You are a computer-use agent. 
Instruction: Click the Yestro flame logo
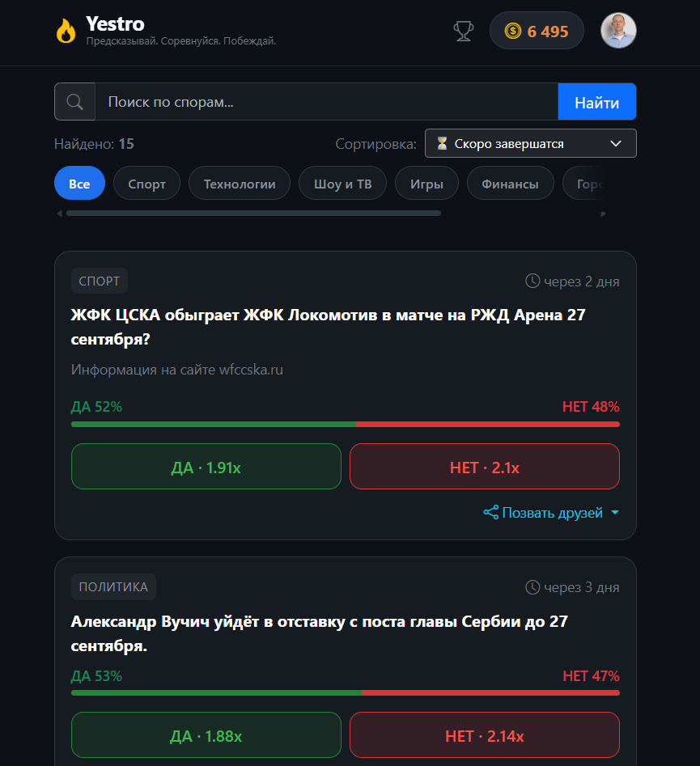tap(66, 31)
